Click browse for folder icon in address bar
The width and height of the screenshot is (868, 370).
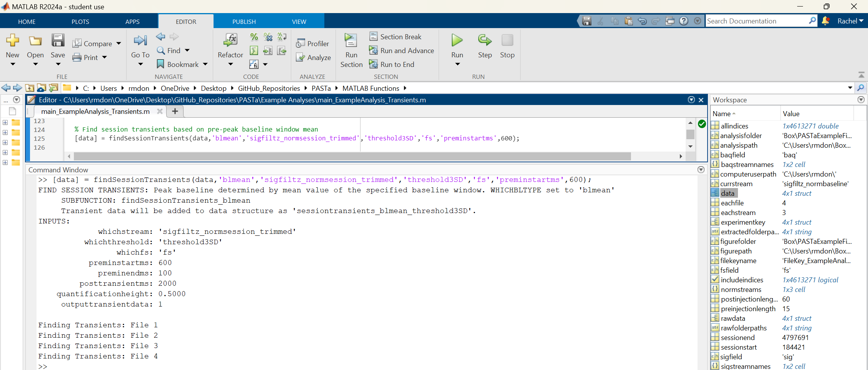pos(53,88)
